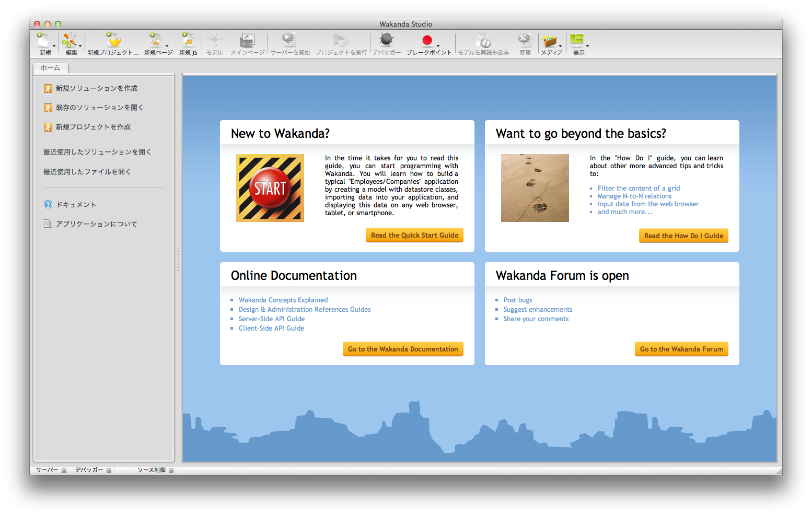812x516 pixels.
Task: Expand the メディア dropdown arrow
Action: click(560, 46)
